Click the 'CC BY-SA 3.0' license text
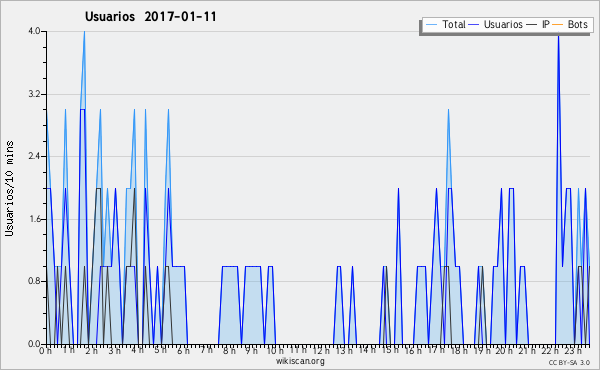 coord(569,363)
